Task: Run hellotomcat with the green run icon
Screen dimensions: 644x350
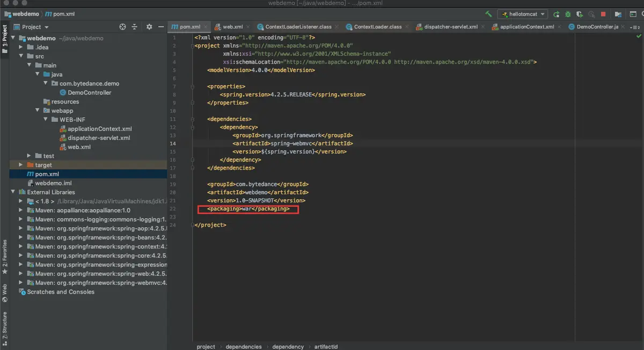Action: [557, 14]
